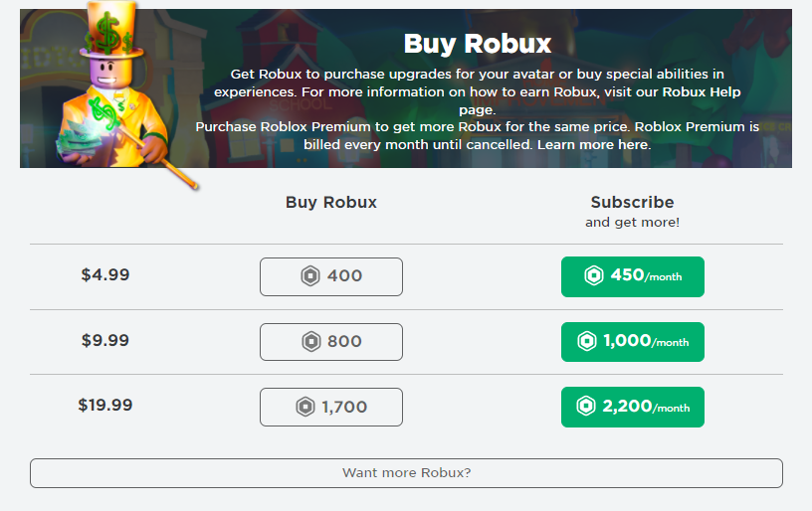Click the white Robux icon beside 1,000/month
The height and width of the screenshot is (511, 812).
587,342
